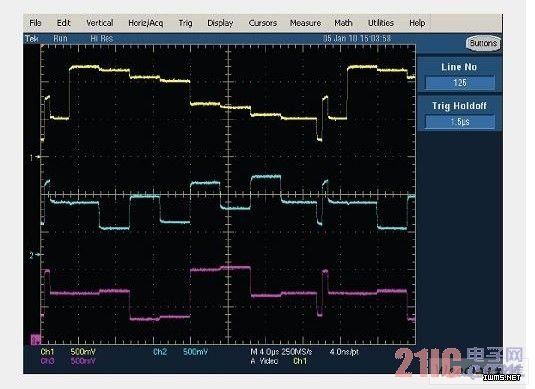Click the Buttons mode button

click(x=483, y=43)
